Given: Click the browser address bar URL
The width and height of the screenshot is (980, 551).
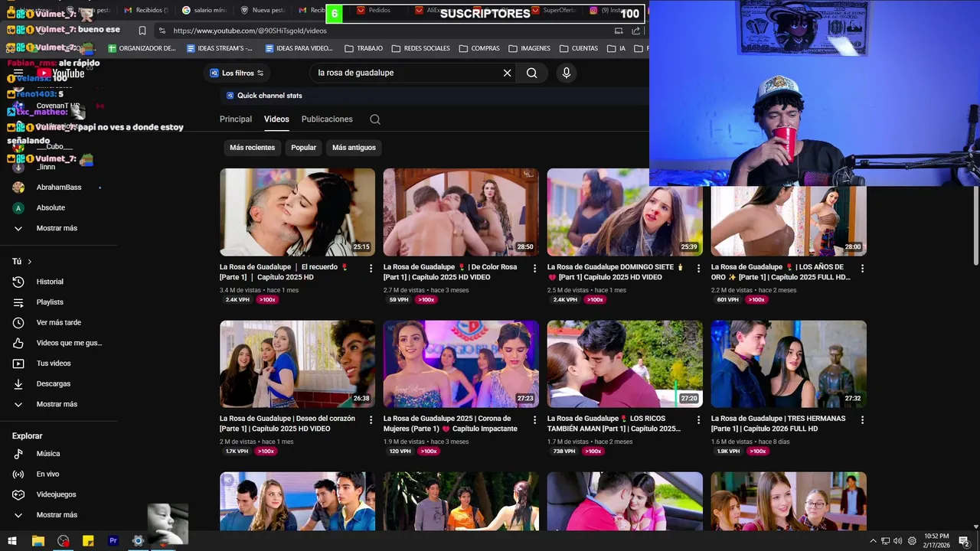Looking at the screenshot, I should tap(250, 31).
